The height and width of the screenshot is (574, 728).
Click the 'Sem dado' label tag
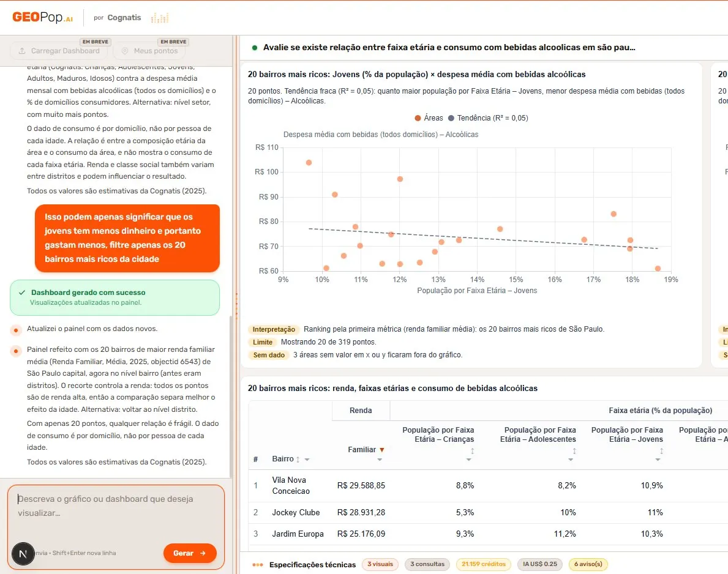coord(269,355)
